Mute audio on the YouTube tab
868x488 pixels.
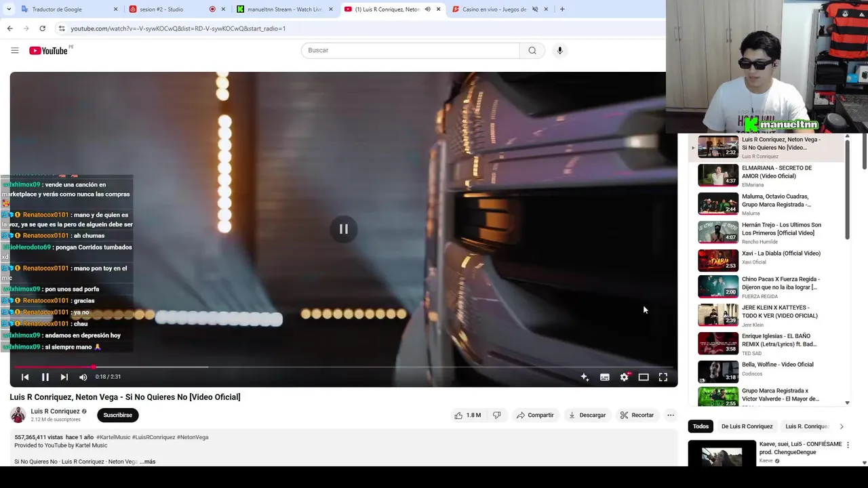pyautogui.click(x=427, y=9)
